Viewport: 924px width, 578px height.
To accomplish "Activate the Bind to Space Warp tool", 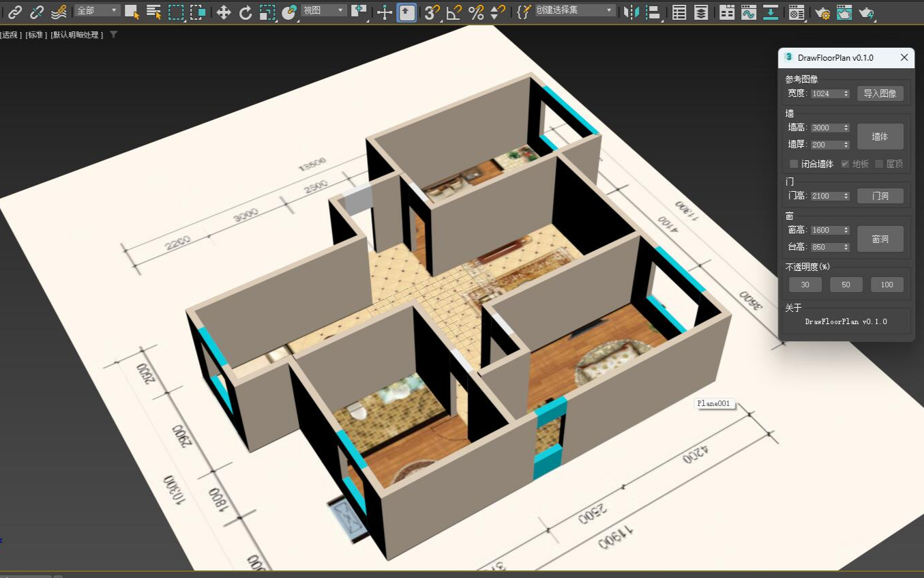I will click(59, 12).
